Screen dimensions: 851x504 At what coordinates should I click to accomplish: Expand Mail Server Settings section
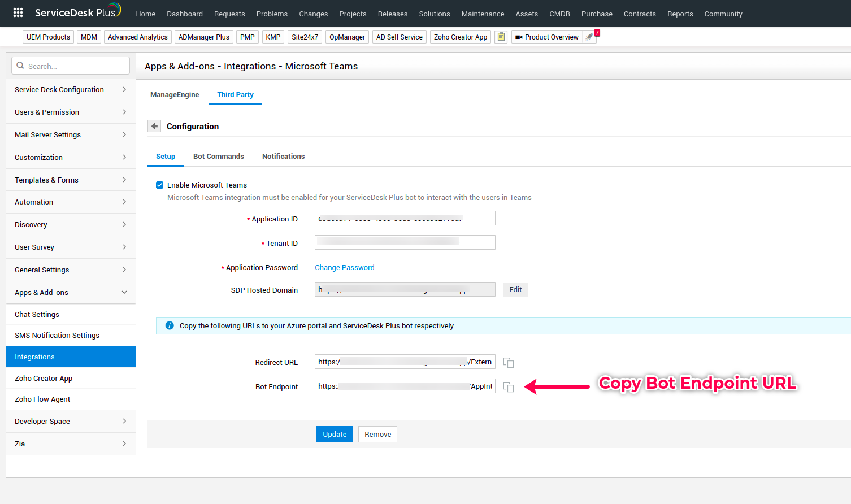pyautogui.click(x=71, y=134)
